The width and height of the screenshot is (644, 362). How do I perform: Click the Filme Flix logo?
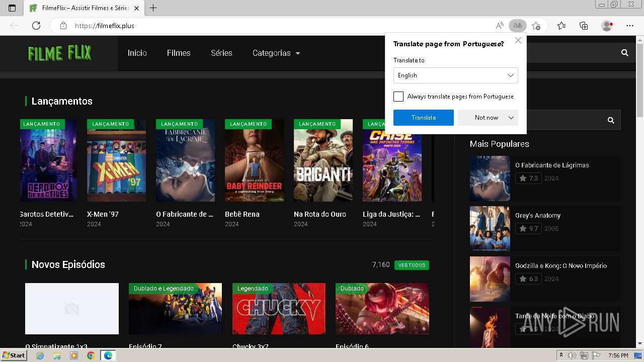click(x=59, y=53)
